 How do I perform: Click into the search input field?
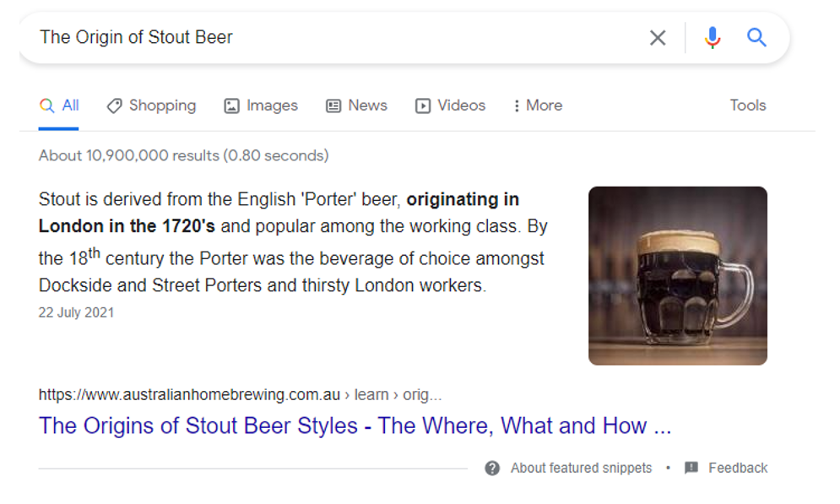[338, 37]
